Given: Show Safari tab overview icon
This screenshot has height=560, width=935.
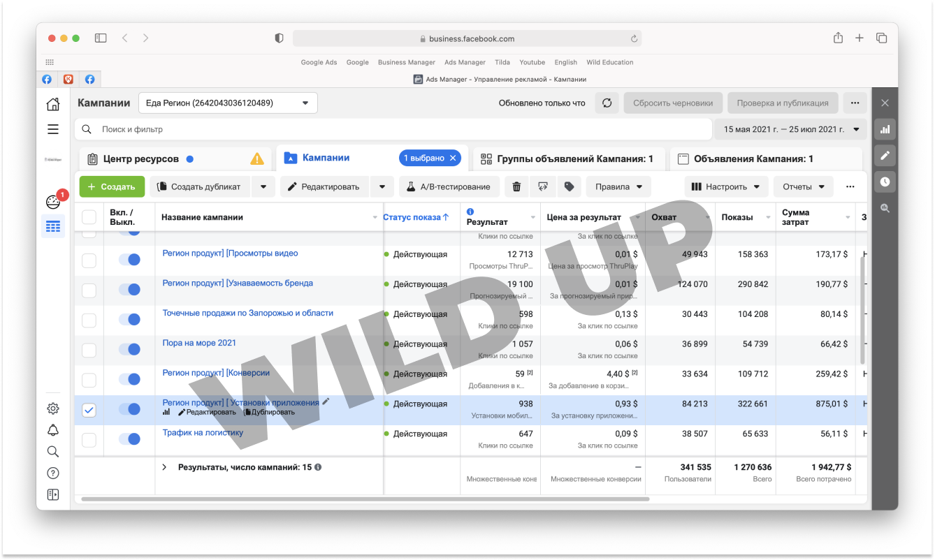Looking at the screenshot, I should click(881, 38).
